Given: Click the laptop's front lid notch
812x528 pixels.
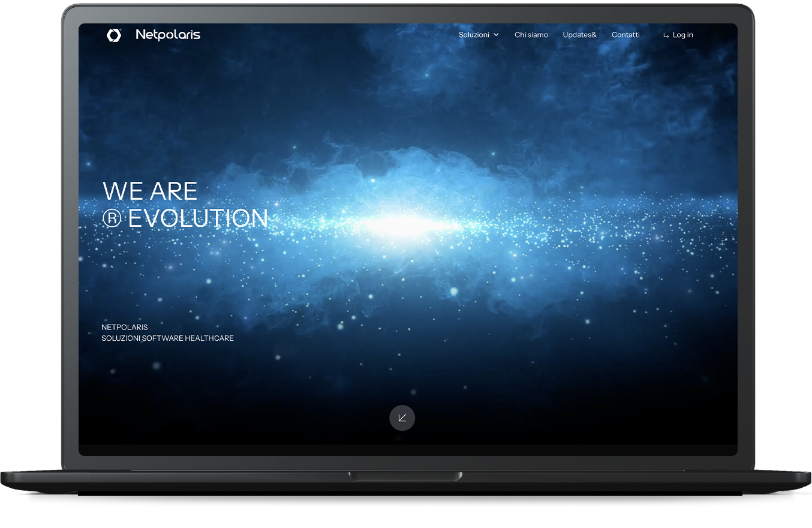Looking at the screenshot, I should pos(405,476).
